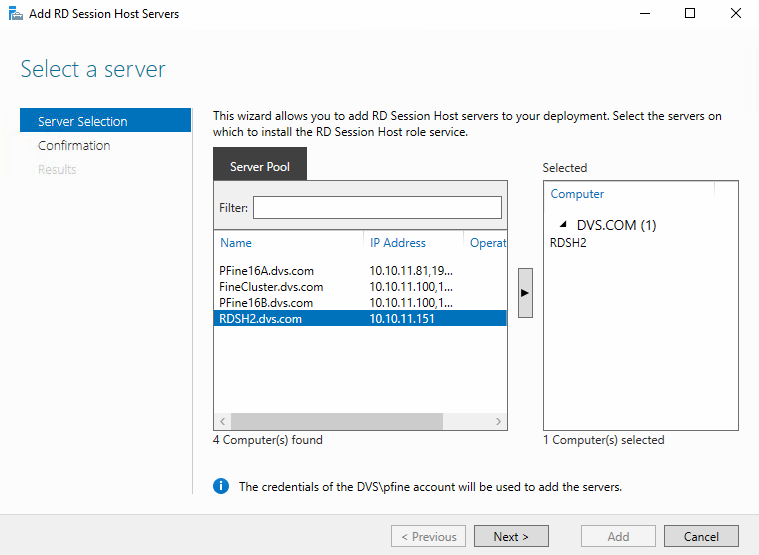Image resolution: width=759 pixels, height=555 pixels.
Task: Select PFine16A.dvs.com in the server list
Action: [360, 270]
